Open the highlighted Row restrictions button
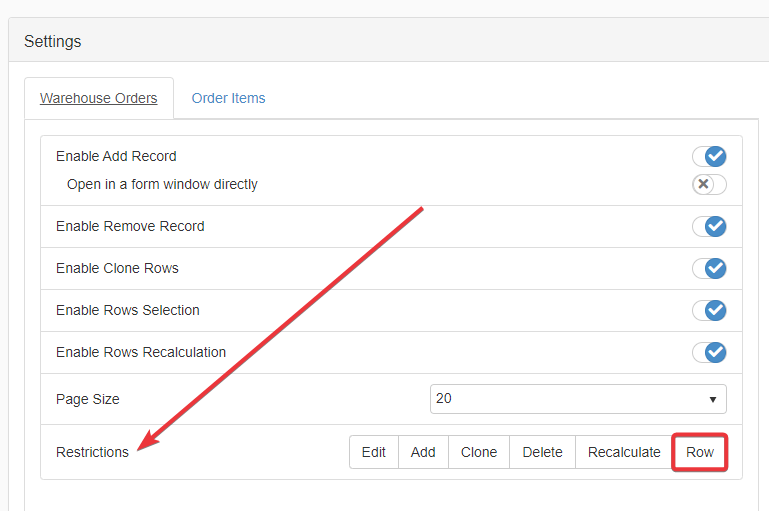The width and height of the screenshot is (769, 511). coord(699,452)
